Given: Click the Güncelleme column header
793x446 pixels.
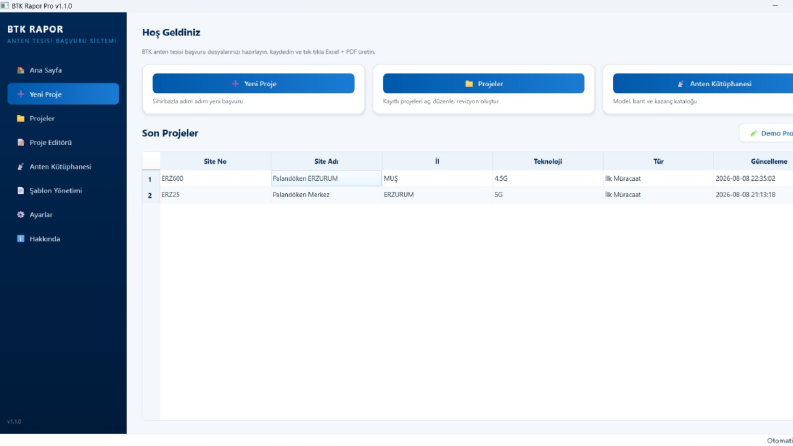Looking at the screenshot, I should pos(754,161).
